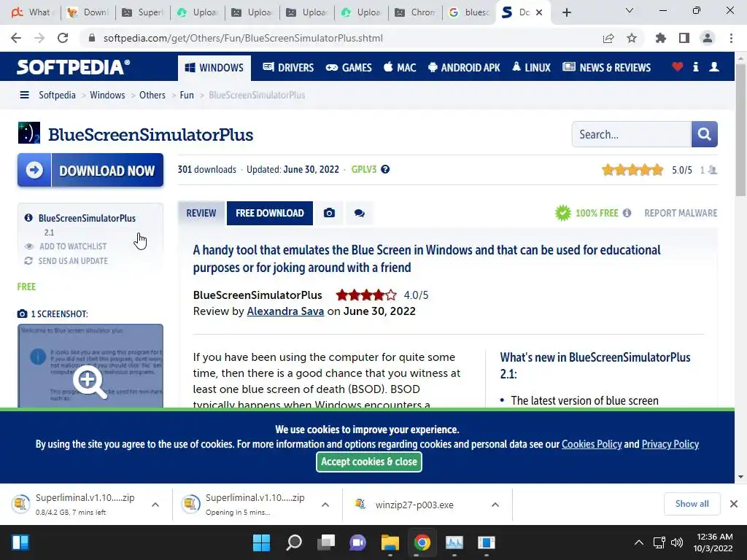Click the BlueScreenSimulatorPlus app icon
747x560 pixels.
(x=29, y=133)
